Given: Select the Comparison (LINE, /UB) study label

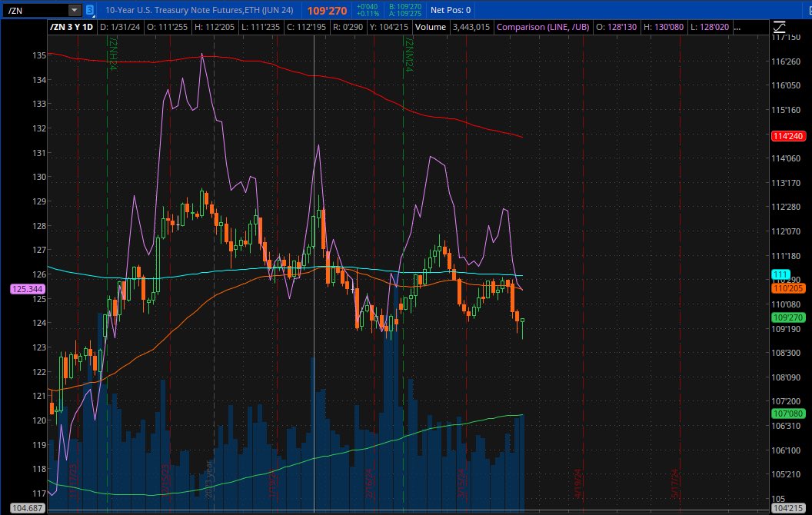Looking at the screenshot, I should [543, 27].
